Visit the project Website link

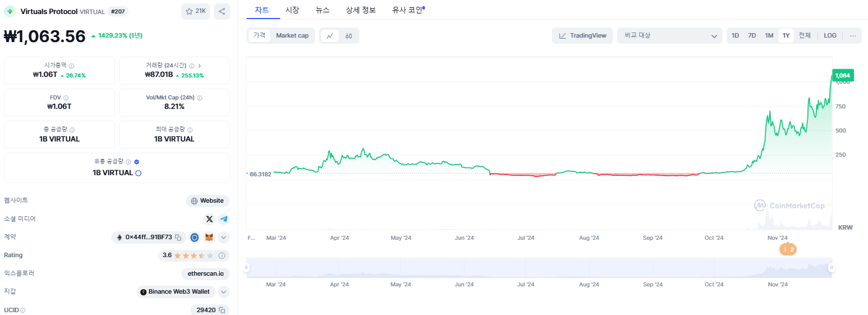[x=208, y=201]
